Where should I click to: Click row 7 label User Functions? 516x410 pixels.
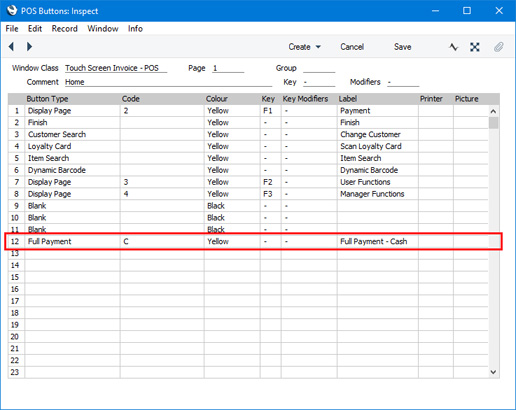(x=365, y=182)
